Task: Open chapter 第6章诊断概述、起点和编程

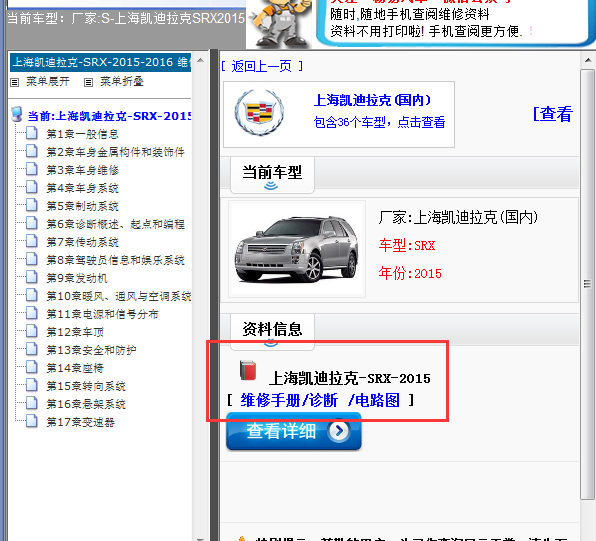Action: coord(115,224)
